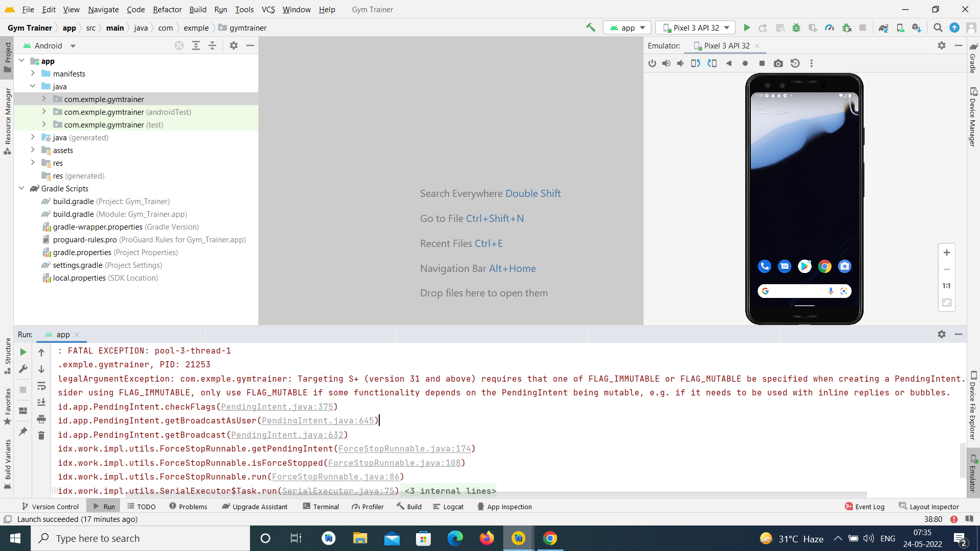Raise emulator volume icon

(x=666, y=63)
